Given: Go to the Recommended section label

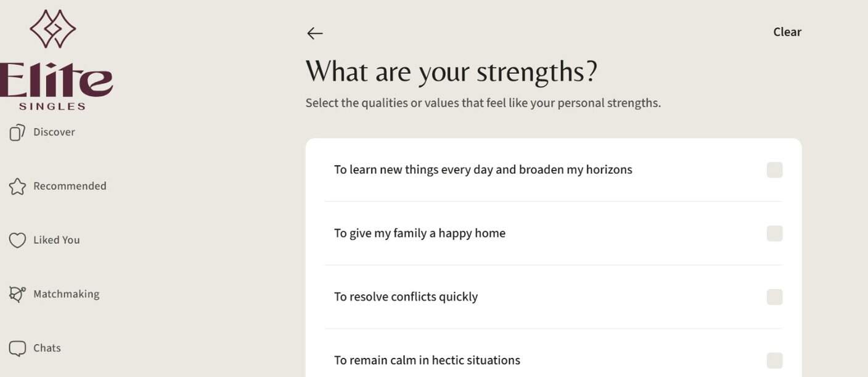Looking at the screenshot, I should 70,186.
